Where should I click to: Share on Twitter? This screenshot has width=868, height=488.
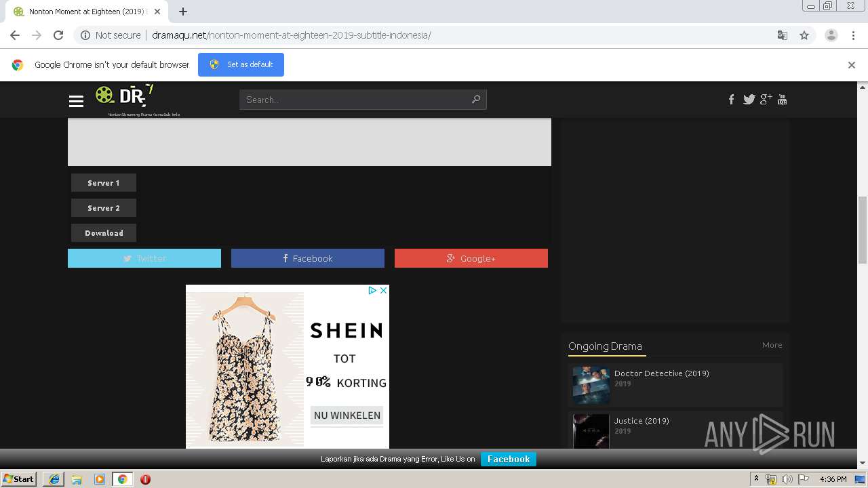point(144,258)
